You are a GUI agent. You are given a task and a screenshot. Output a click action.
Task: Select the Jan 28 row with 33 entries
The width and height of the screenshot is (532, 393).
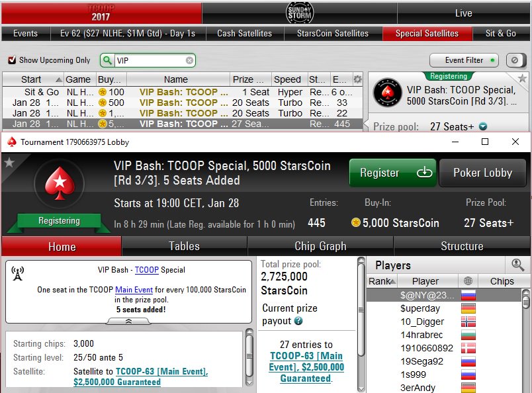point(183,103)
